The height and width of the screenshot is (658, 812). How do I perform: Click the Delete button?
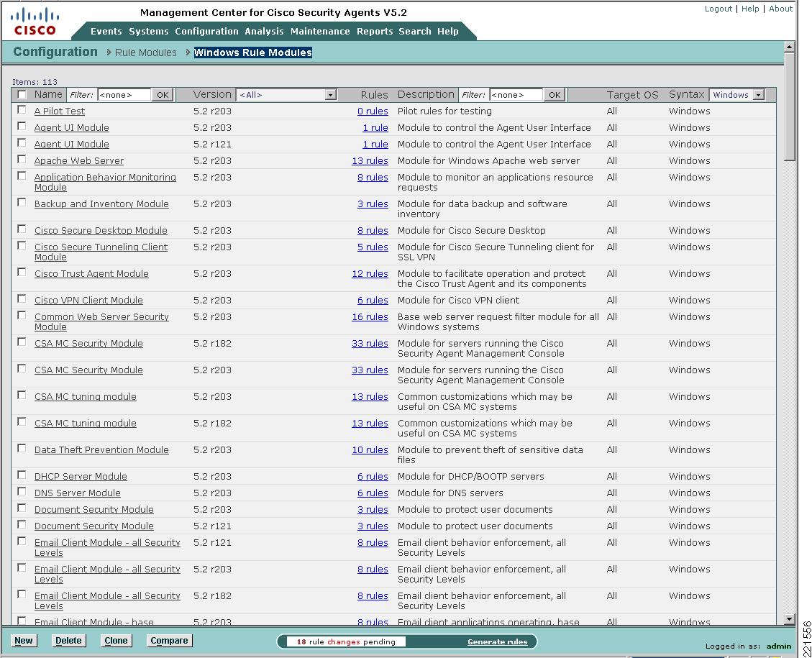point(68,641)
